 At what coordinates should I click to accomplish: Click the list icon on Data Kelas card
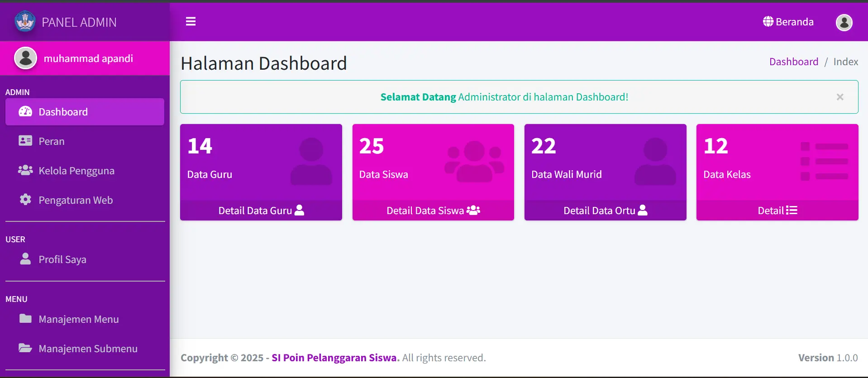pos(825,161)
